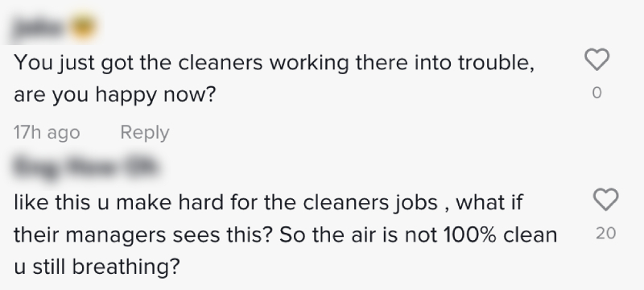Open the first commenter's blurred profile name

40,27
